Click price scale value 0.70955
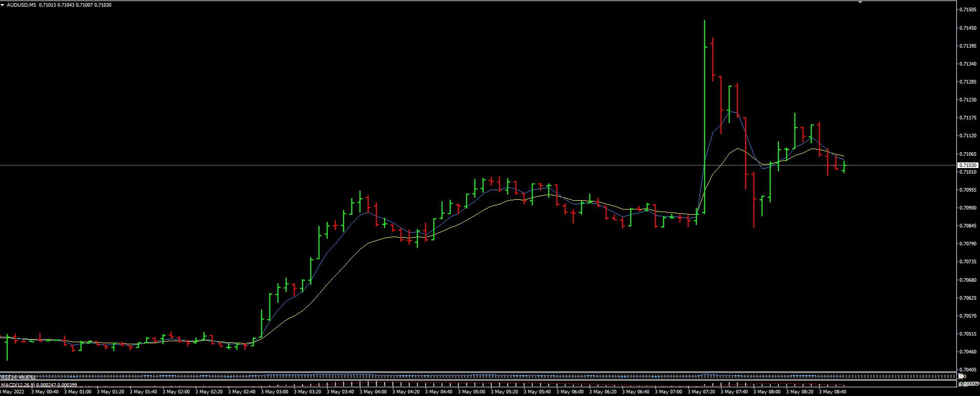This screenshot has height=396, width=980. tap(968, 190)
